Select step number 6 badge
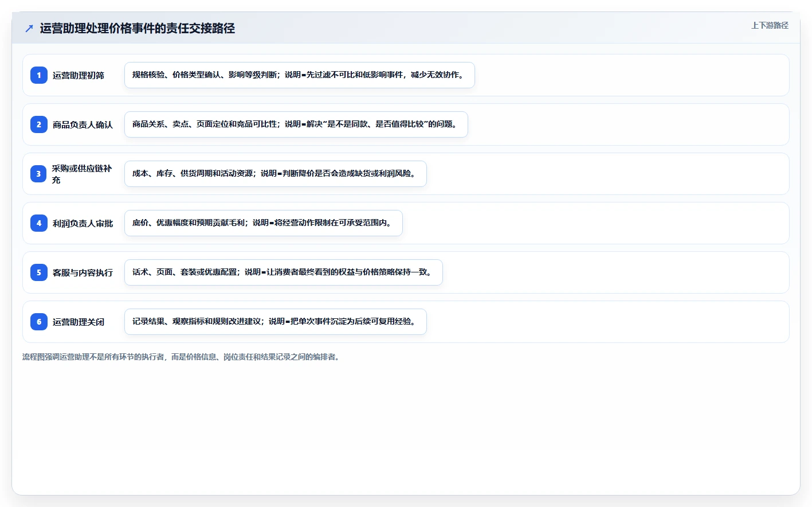 [x=39, y=322]
